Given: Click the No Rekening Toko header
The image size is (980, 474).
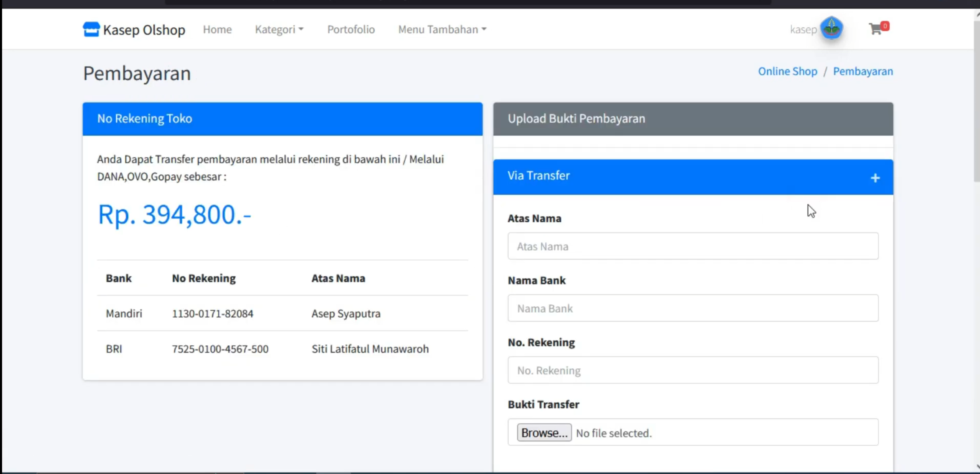Looking at the screenshot, I should [x=283, y=119].
